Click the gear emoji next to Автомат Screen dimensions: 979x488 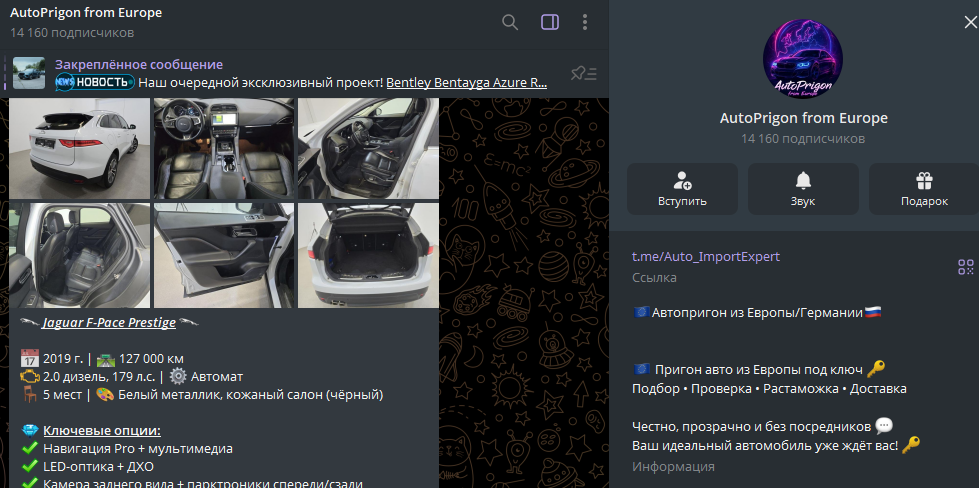tap(178, 376)
